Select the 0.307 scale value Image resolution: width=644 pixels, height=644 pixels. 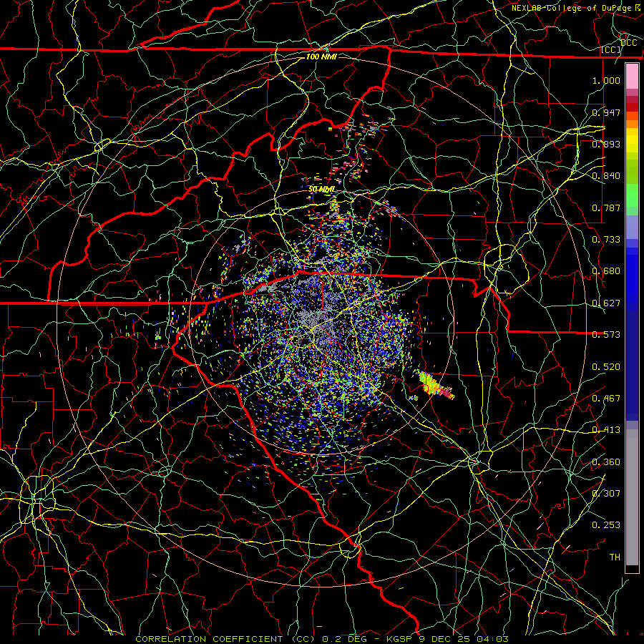tap(606, 493)
